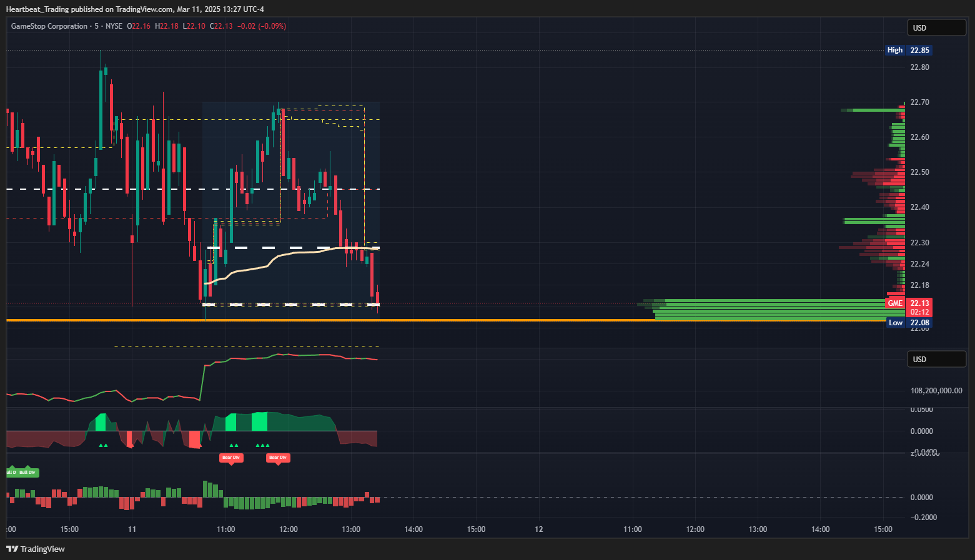Click the 22.24 price scale label
This screenshot has width=975, height=560.
coord(919,264)
